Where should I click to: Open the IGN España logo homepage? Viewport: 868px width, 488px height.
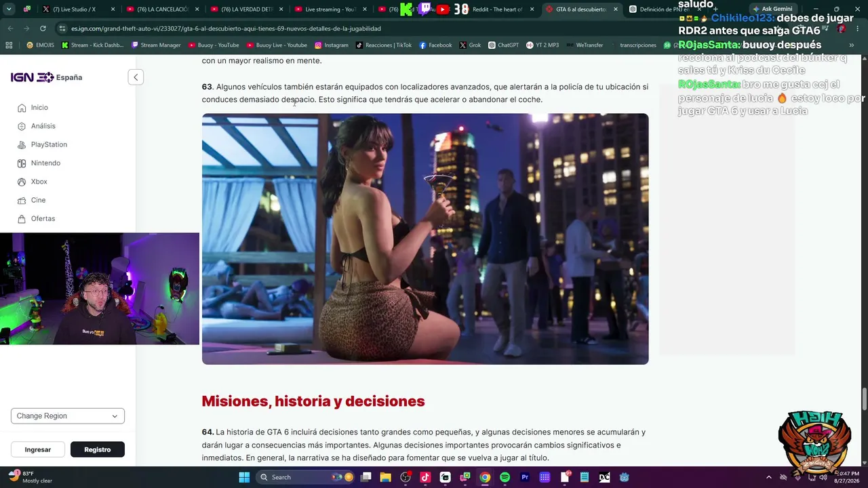[46, 77]
